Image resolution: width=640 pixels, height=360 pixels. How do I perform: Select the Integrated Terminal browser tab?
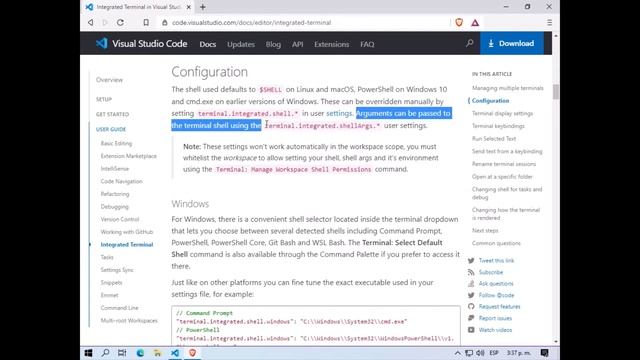(138, 7)
